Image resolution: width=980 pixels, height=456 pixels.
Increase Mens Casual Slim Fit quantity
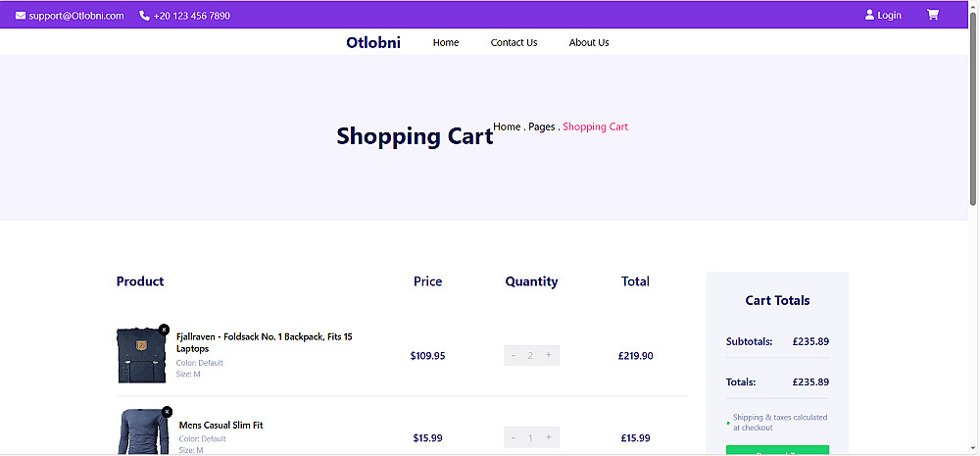(548, 437)
